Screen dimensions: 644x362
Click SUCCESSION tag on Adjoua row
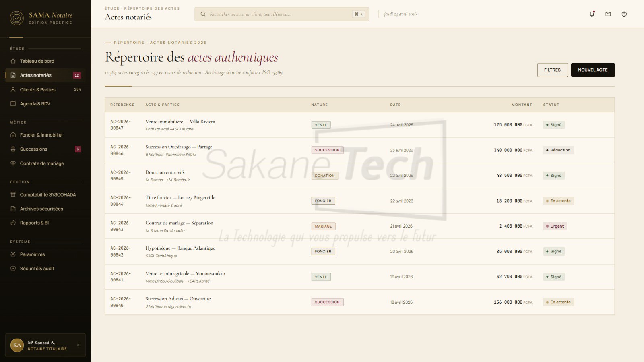pyautogui.click(x=327, y=302)
